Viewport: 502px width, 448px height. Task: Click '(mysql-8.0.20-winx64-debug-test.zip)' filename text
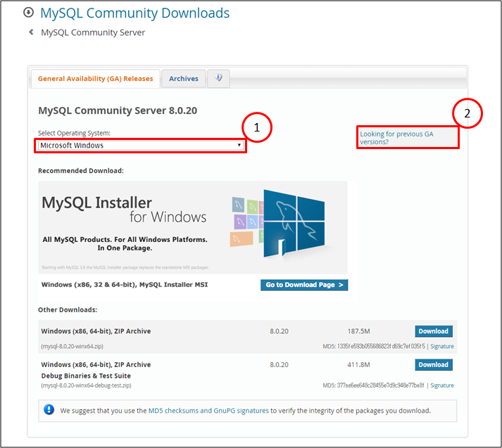[x=86, y=385]
